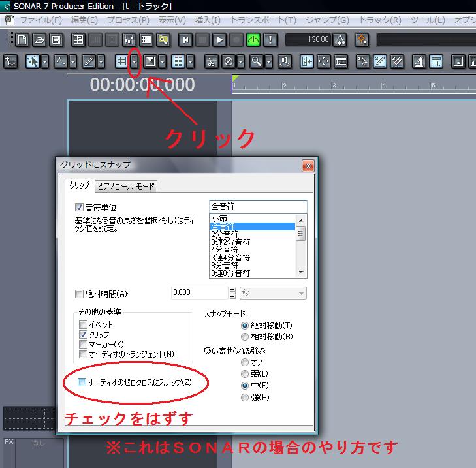Viewport: 476px width, 468px height.
Task: Toggle the 音符単位 checkbox
Action: point(79,208)
